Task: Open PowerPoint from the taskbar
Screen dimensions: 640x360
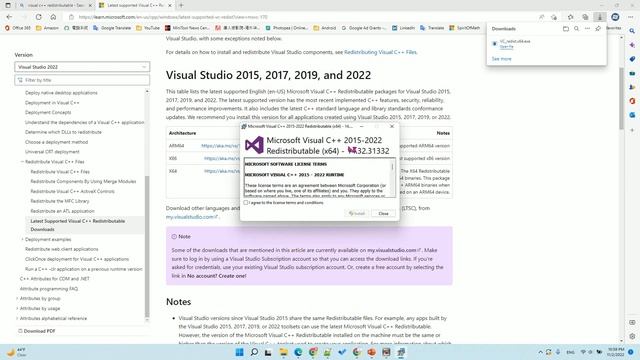Action: tap(371, 352)
